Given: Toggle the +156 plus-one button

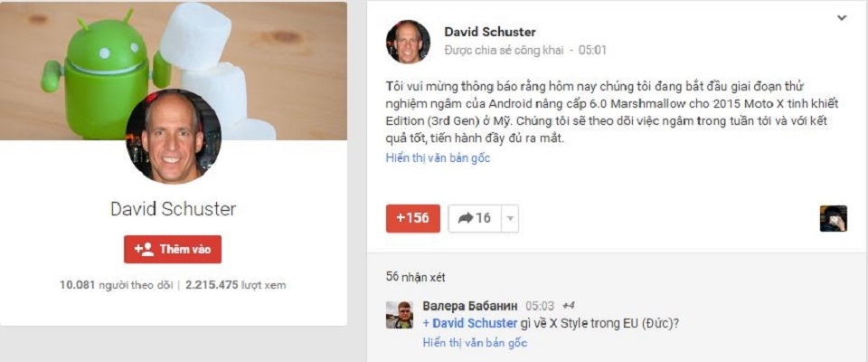Looking at the screenshot, I should coord(413,218).
